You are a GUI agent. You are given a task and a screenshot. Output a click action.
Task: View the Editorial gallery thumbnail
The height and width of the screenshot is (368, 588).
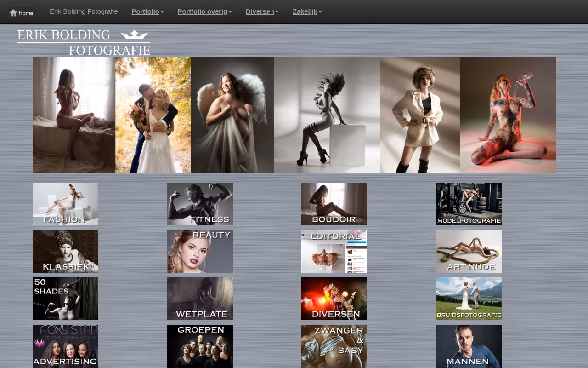click(334, 251)
